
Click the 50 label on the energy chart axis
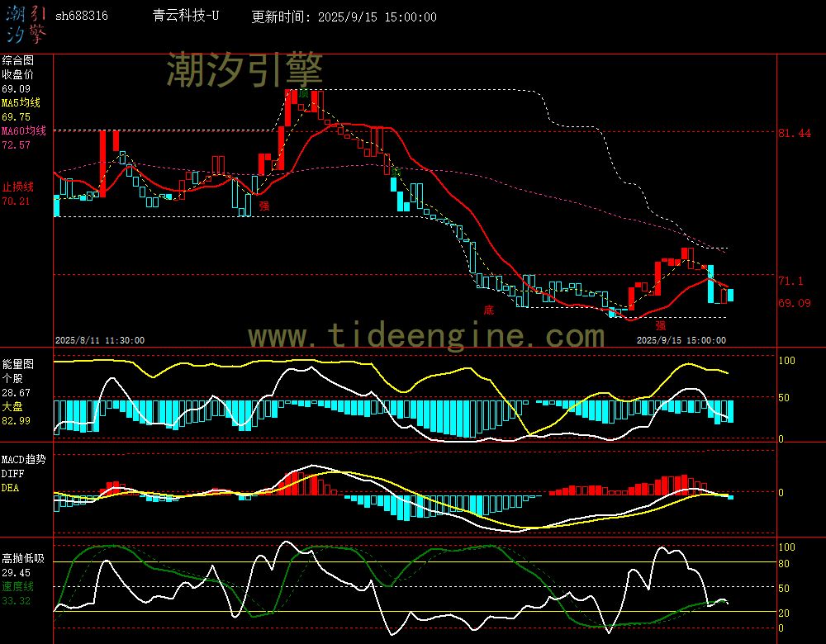pos(784,398)
